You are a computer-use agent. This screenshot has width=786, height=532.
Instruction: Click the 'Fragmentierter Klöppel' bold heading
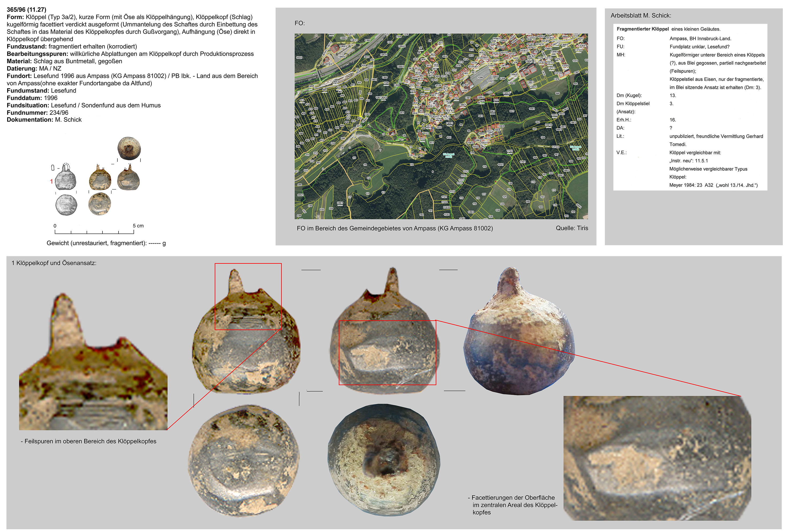pyautogui.click(x=642, y=29)
